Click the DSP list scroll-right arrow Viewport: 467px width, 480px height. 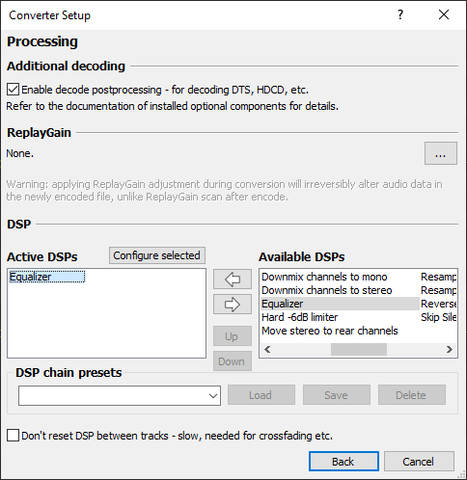[x=449, y=349]
